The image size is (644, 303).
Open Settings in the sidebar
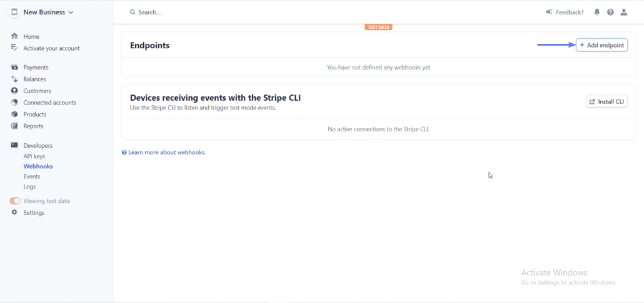34,213
